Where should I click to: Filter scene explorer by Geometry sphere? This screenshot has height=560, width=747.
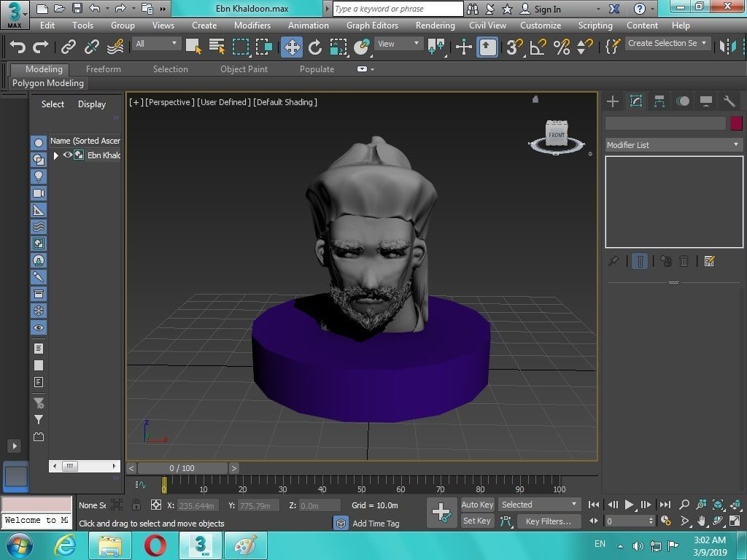click(x=39, y=142)
